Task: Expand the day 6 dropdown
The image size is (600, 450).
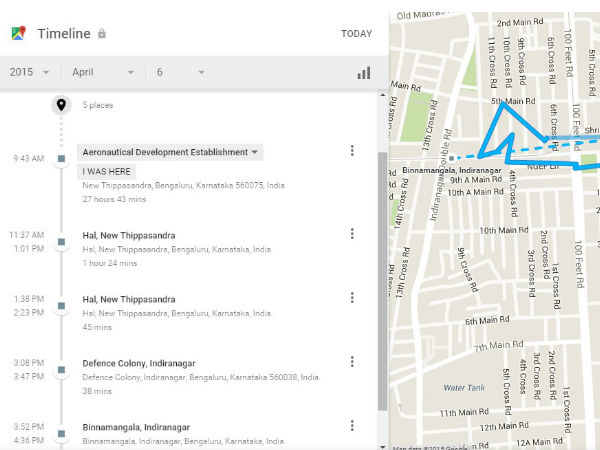Action: coord(178,72)
